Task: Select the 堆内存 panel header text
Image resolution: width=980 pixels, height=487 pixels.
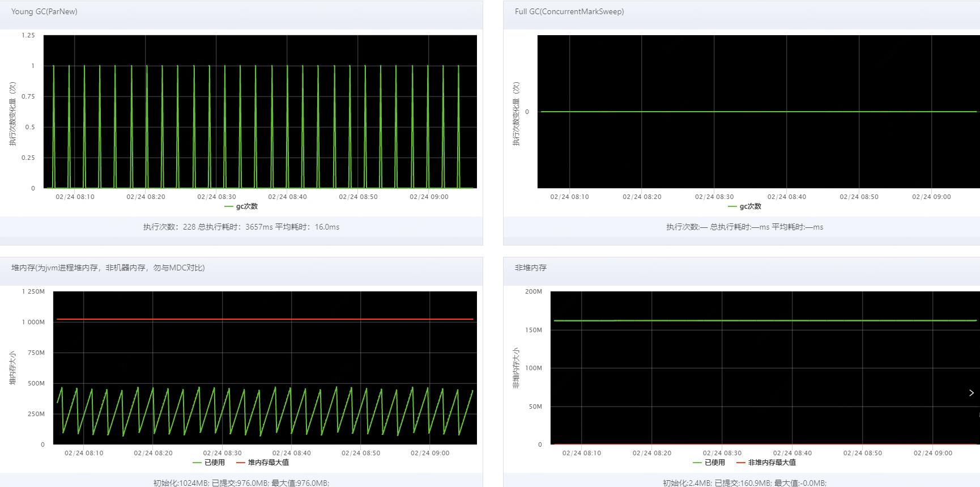Action: point(108,268)
